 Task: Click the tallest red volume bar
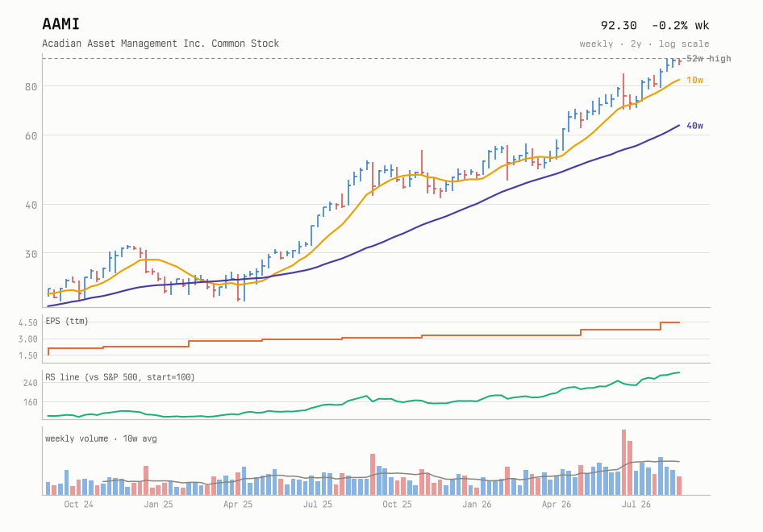[x=623, y=463]
